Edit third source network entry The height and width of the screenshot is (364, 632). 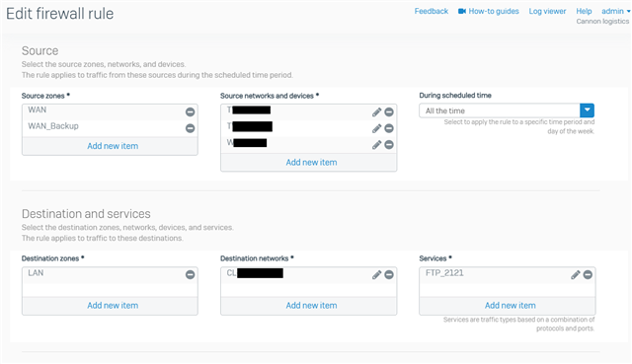pyautogui.click(x=376, y=145)
